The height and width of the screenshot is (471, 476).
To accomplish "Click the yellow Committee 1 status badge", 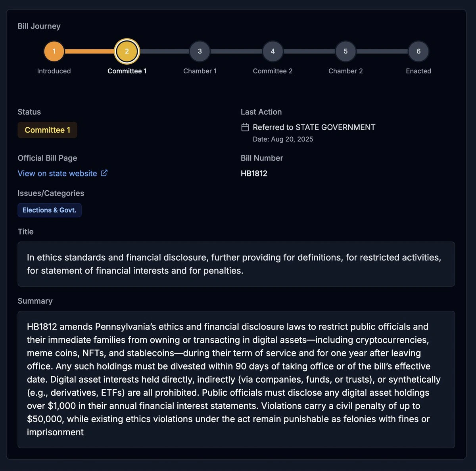I will point(47,130).
